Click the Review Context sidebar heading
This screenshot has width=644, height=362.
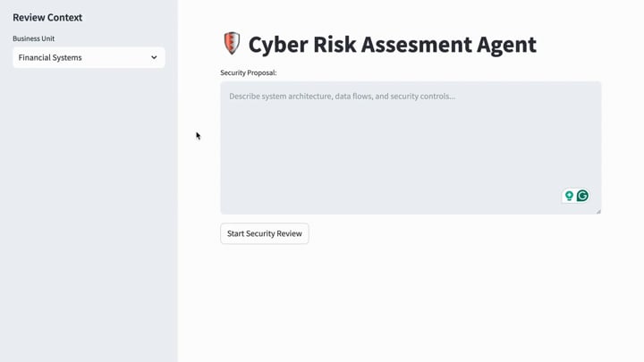47,17
